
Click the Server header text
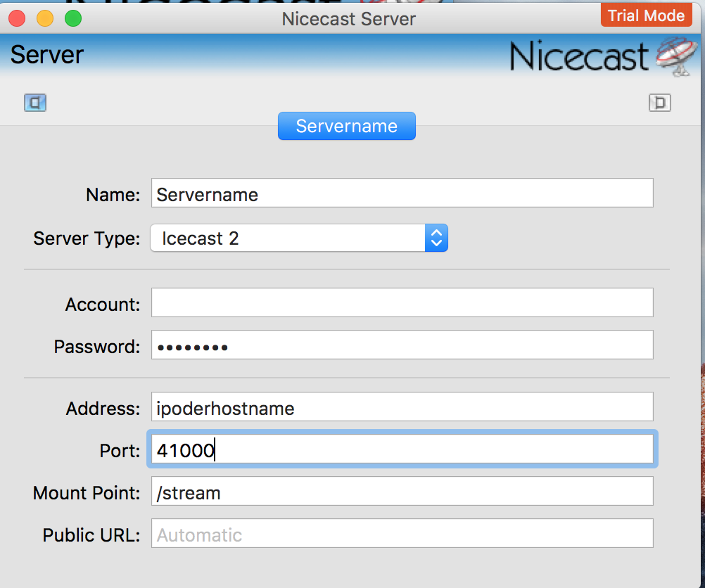point(46,55)
